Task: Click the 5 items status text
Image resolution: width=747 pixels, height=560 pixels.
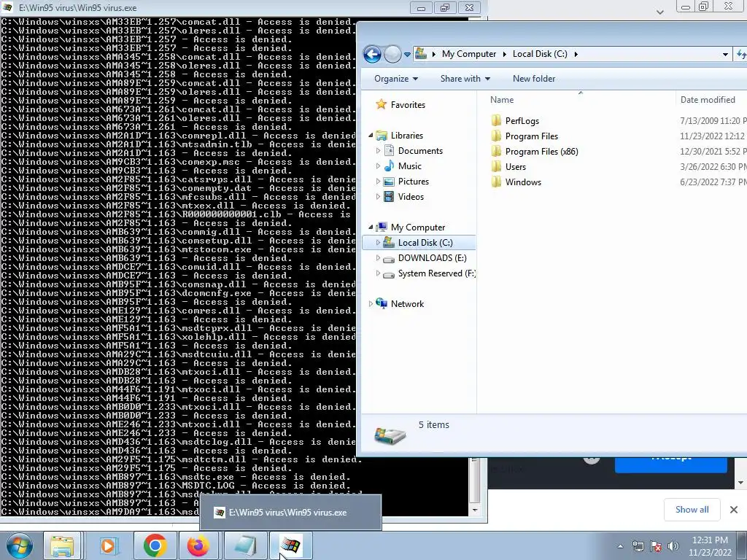Action: [433, 425]
